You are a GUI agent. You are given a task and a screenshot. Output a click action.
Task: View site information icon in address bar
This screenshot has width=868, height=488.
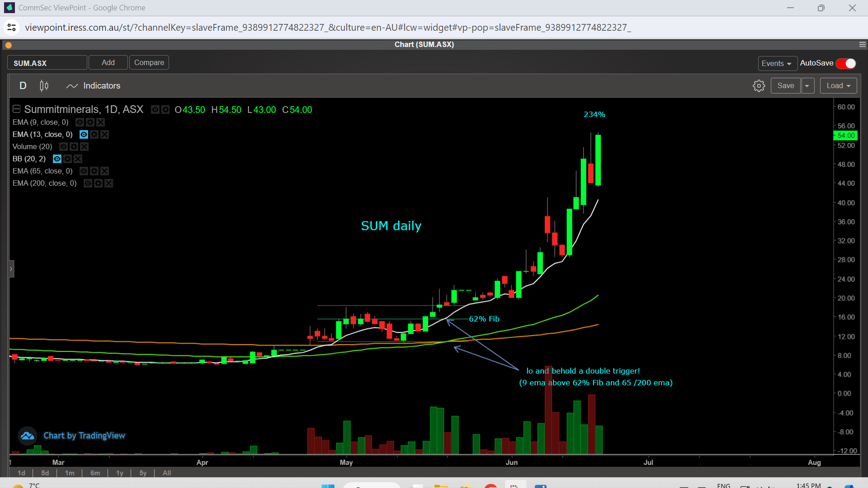coord(12,28)
